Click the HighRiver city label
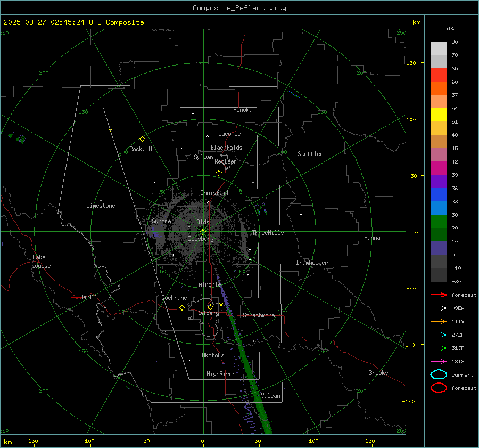 pyautogui.click(x=221, y=374)
